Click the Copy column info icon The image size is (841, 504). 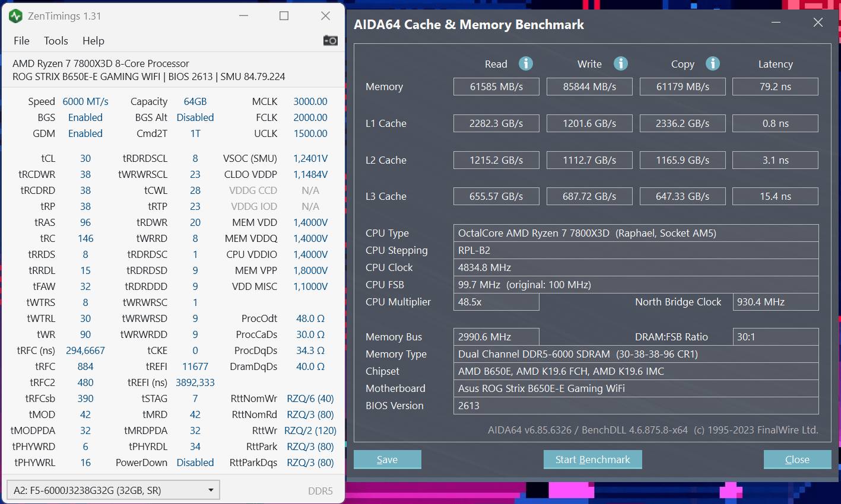click(713, 63)
